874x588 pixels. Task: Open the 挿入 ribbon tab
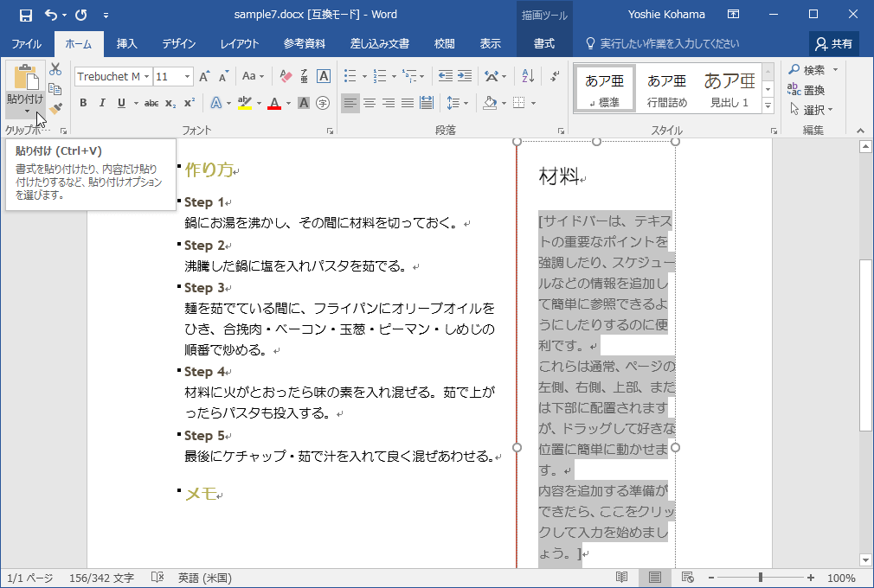coord(126,43)
